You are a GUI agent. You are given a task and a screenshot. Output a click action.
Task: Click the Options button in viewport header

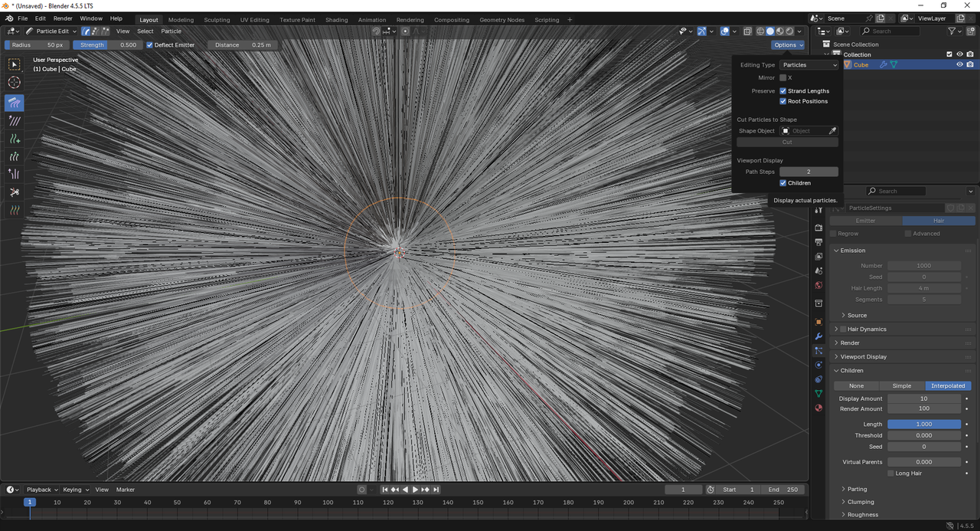coord(788,45)
